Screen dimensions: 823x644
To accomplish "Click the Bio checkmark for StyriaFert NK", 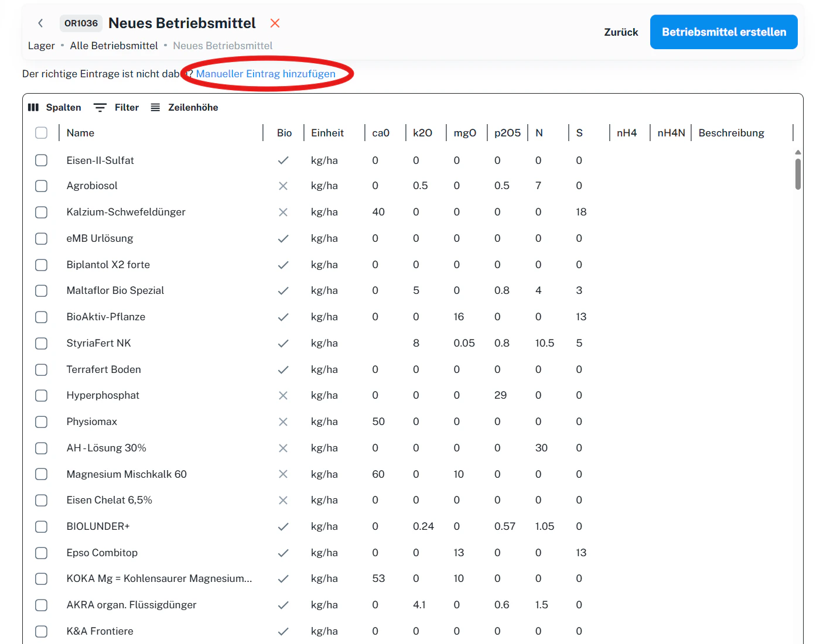I will [283, 343].
